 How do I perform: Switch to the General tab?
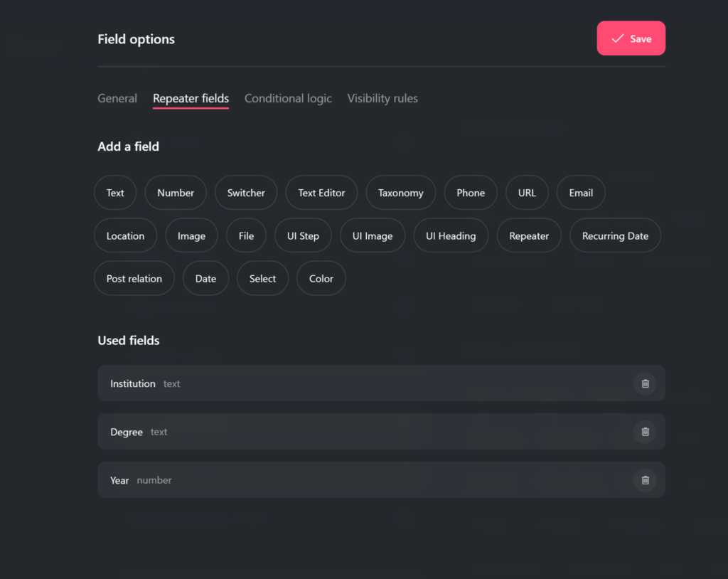point(117,98)
